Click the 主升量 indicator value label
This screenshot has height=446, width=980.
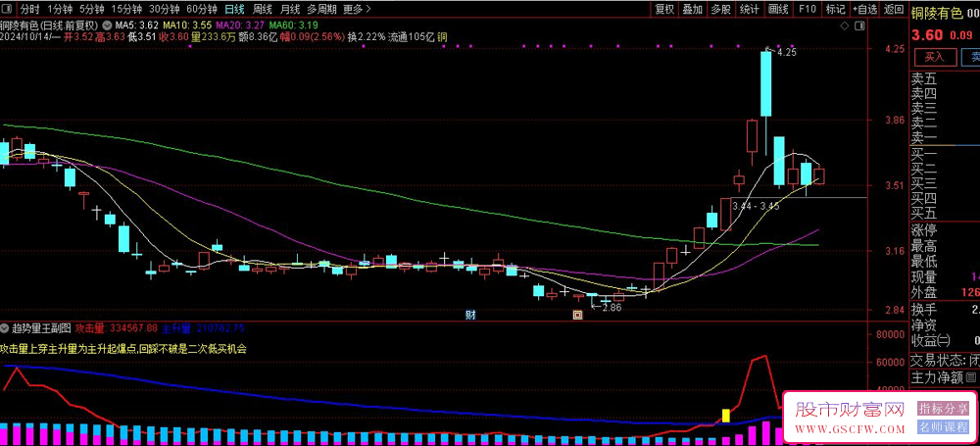203,327
